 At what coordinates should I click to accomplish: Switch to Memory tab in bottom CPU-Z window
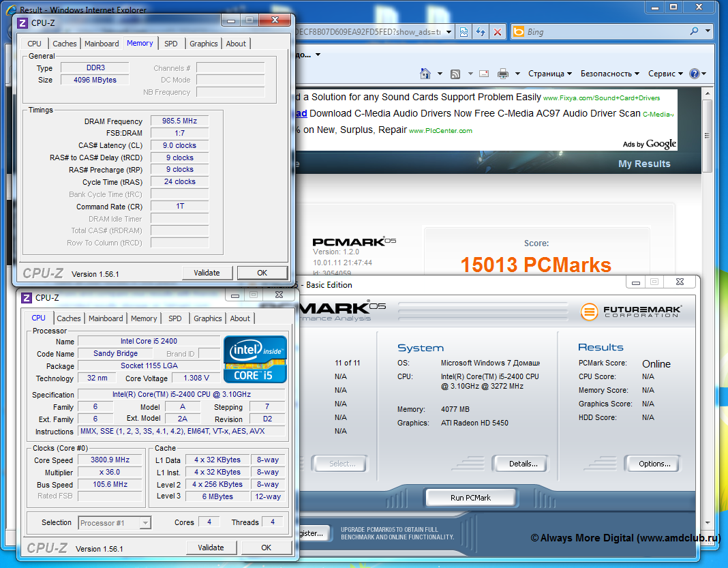[144, 318]
